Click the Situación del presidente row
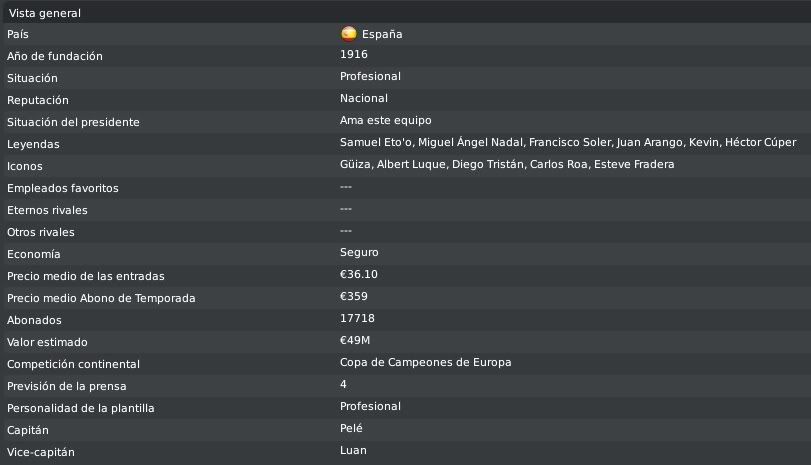Image resolution: width=811 pixels, height=465 pixels. (x=406, y=122)
